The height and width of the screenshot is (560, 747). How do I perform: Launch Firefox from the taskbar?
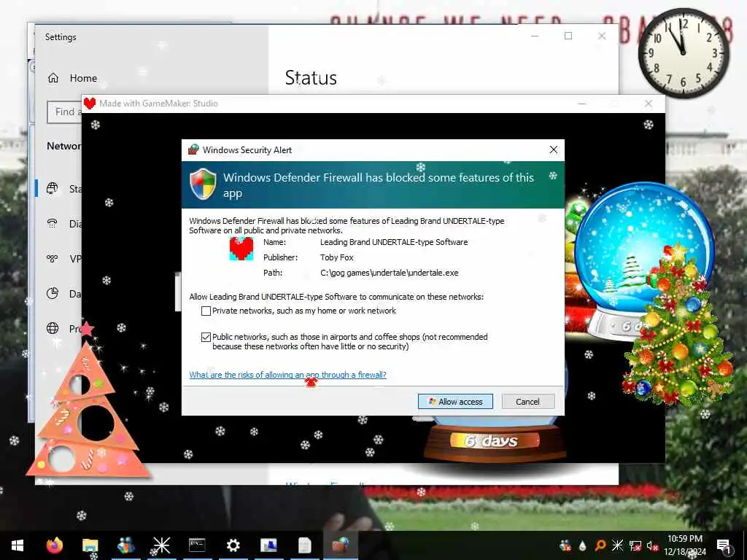tap(54, 545)
